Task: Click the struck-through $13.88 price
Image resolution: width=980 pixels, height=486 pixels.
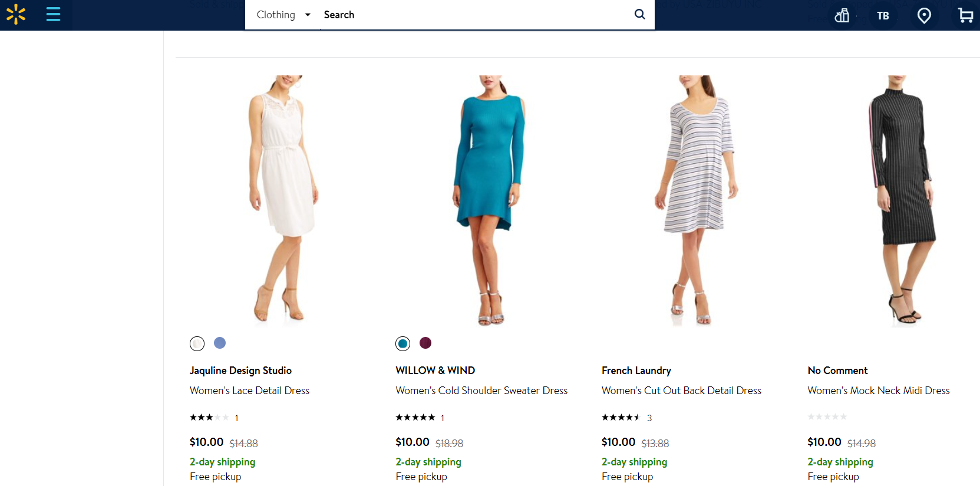Action: pyautogui.click(x=655, y=443)
